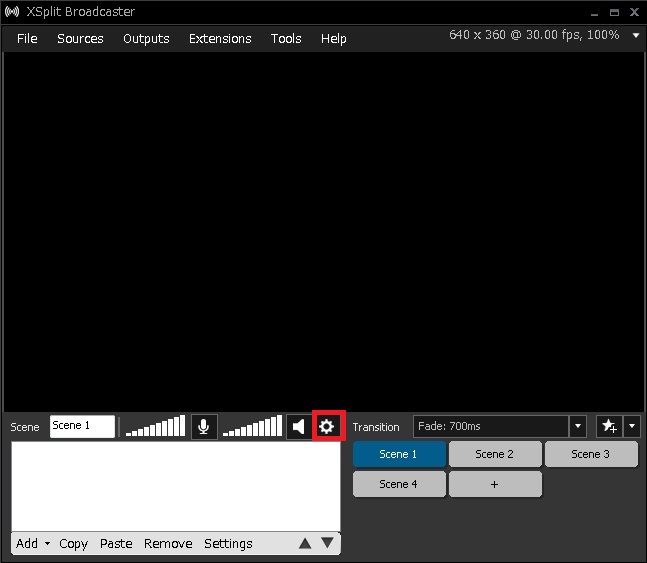Open the Sources menu
Screen dimensions: 647x563
(80, 38)
